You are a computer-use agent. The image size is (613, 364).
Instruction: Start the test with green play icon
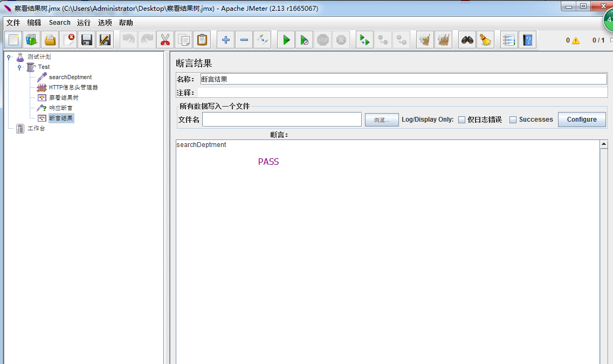pyautogui.click(x=286, y=40)
